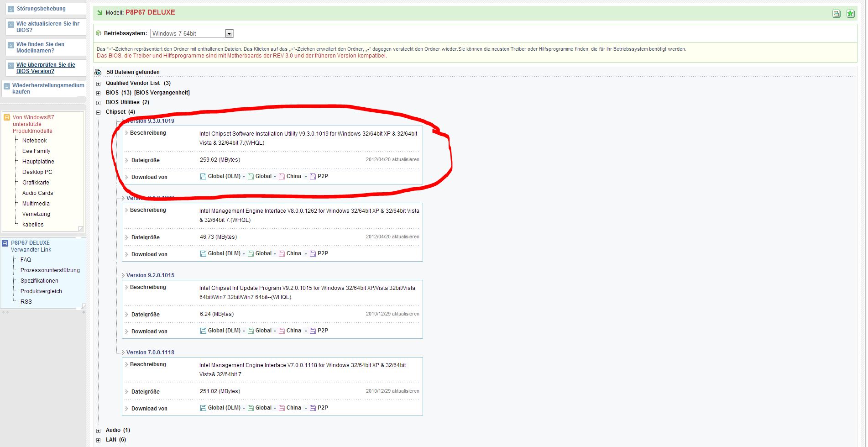This screenshot has width=868, height=447.
Task: Select kabellos in product models list
Action: pyautogui.click(x=33, y=225)
